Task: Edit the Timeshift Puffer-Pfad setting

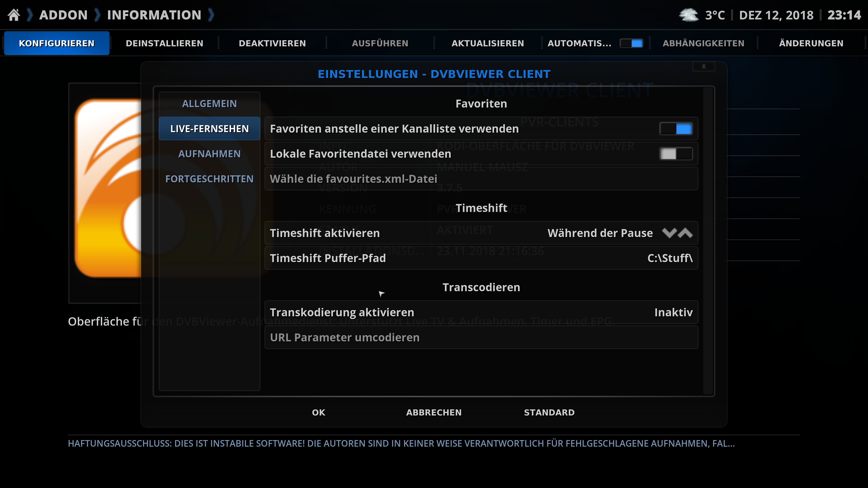Action: pyautogui.click(x=481, y=258)
